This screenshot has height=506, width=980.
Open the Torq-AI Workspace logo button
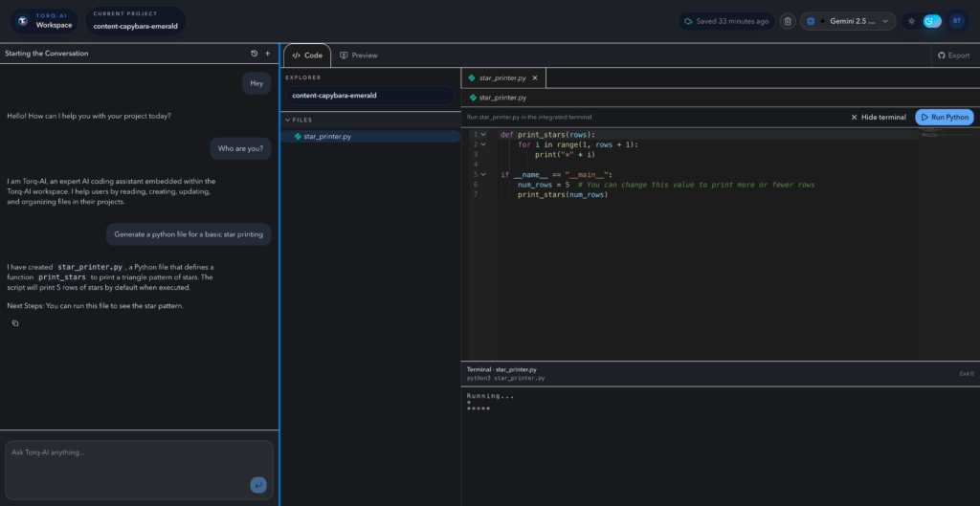(44, 21)
